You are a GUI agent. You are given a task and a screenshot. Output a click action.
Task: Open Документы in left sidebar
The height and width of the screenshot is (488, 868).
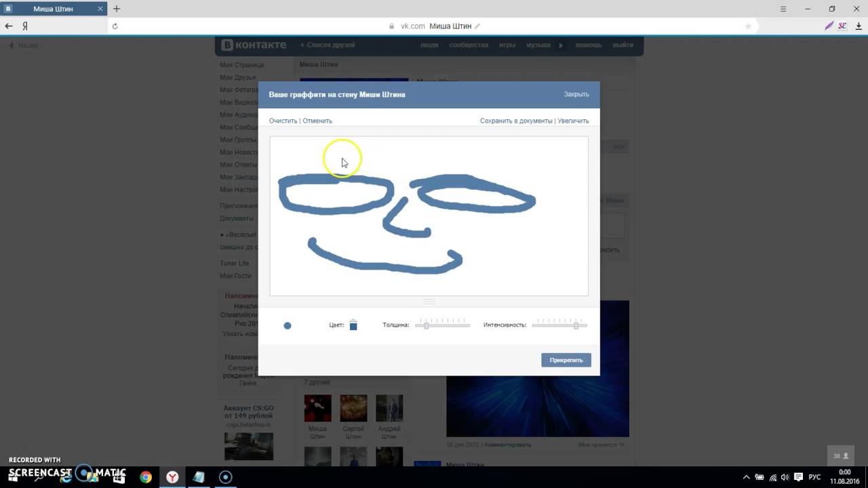tap(237, 218)
